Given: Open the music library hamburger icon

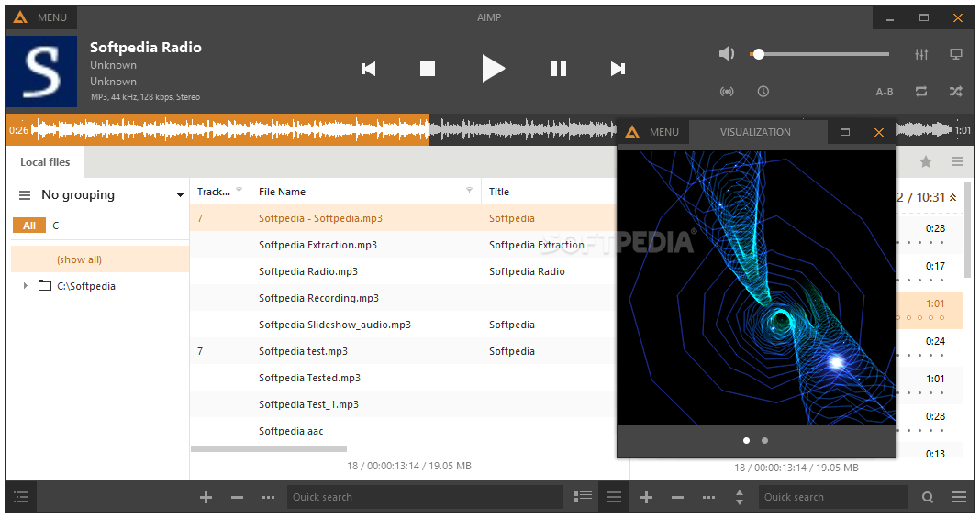Looking at the screenshot, I should pyautogui.click(x=21, y=497).
